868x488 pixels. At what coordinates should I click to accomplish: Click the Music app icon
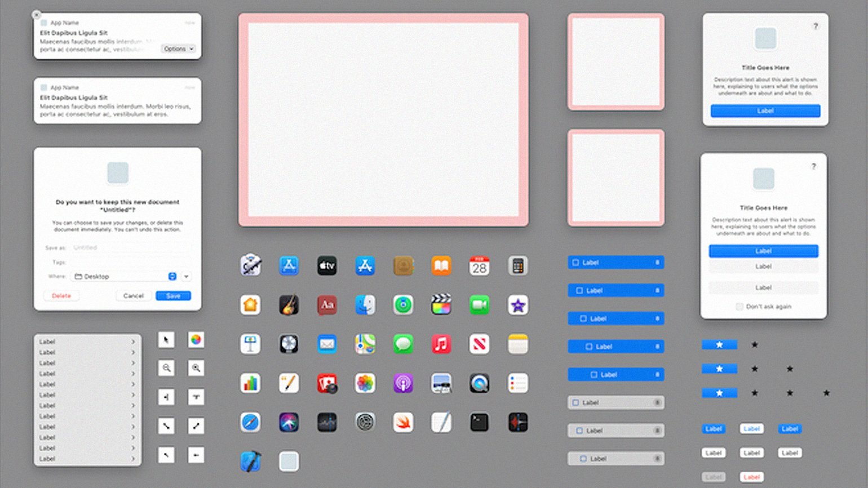coord(441,344)
